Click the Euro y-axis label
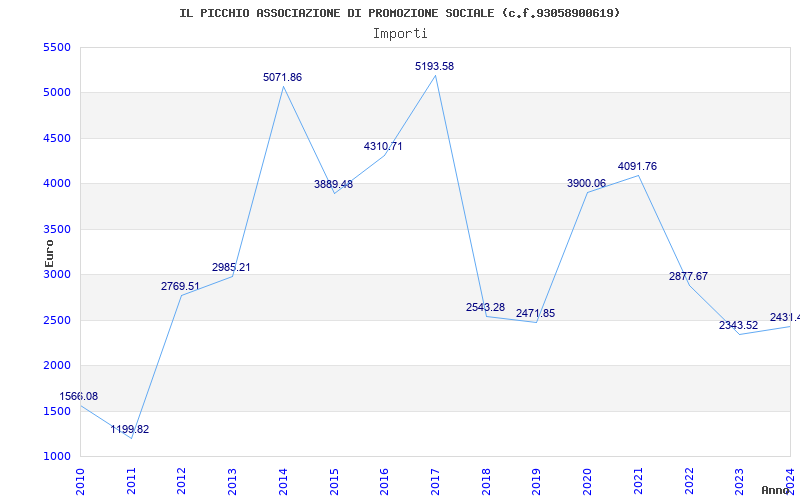Screen dimensions: 800x500 (49, 253)
